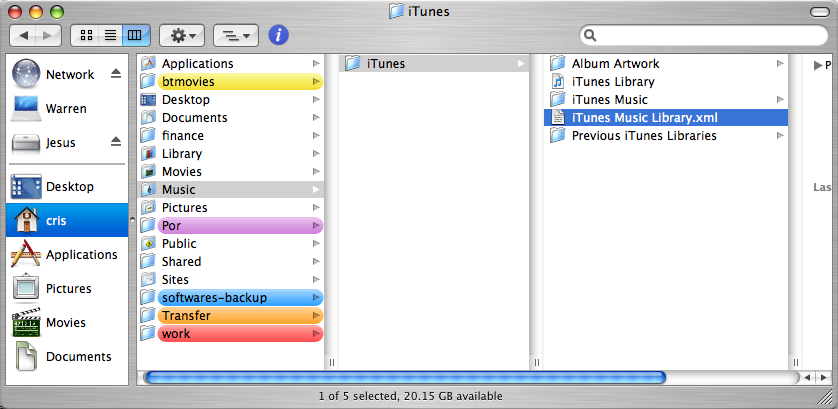Select the iTunes Library file

(666, 82)
